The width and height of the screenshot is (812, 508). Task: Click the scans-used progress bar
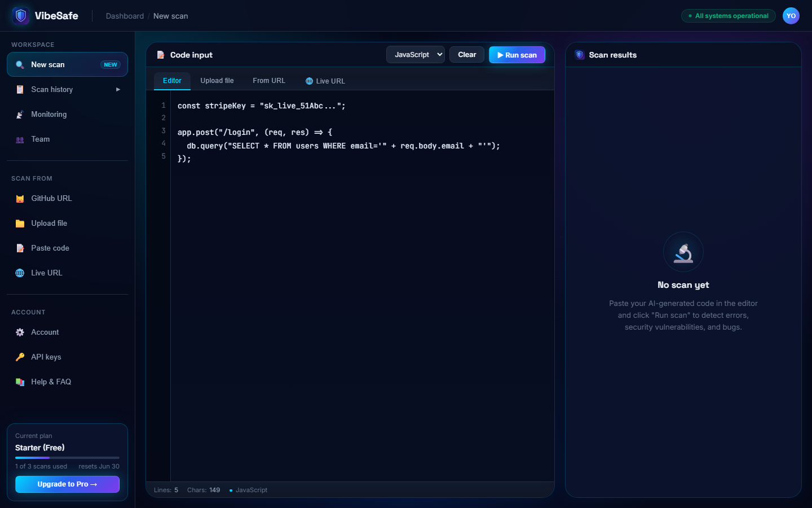(67, 458)
